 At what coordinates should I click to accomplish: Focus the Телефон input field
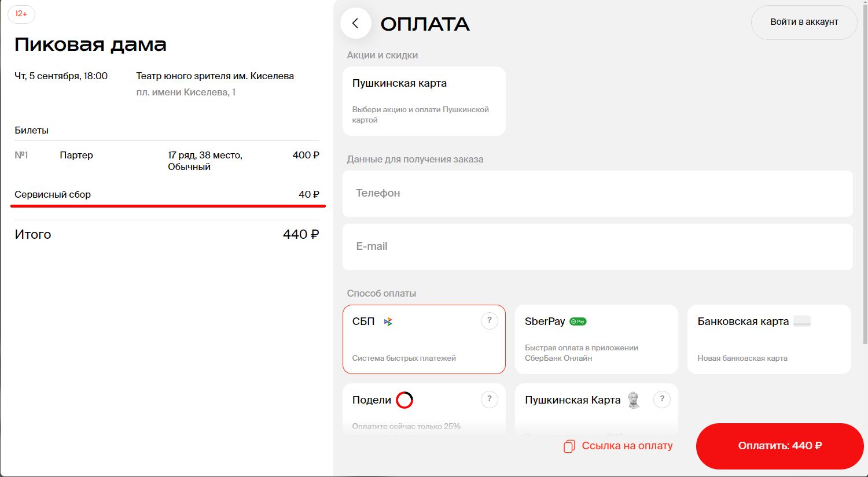[597, 194]
